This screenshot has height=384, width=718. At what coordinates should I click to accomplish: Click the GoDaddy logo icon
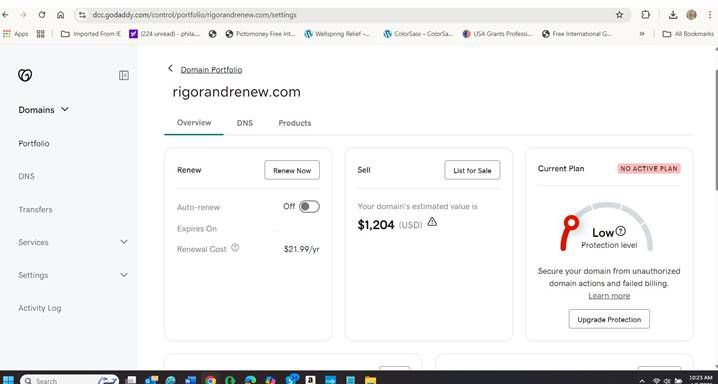25,75
